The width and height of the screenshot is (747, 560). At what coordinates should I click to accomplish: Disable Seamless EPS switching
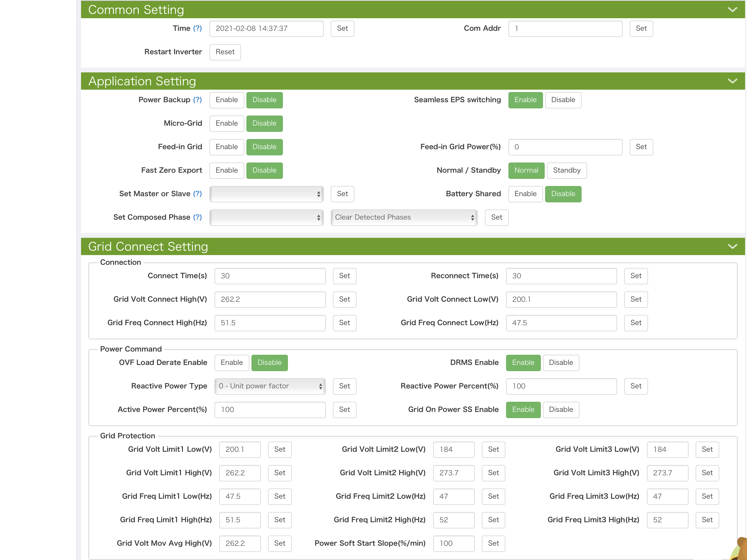(x=563, y=100)
